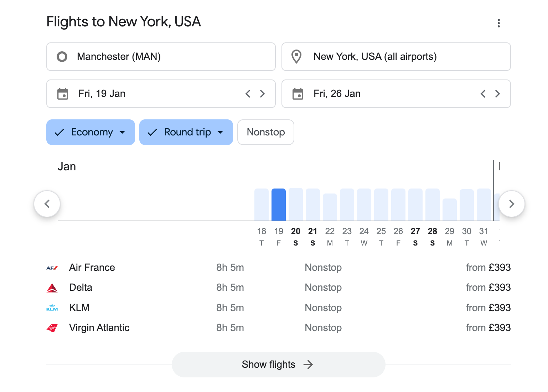The image size is (548, 392).
Task: Click the Air France airline logo
Action: point(52,268)
